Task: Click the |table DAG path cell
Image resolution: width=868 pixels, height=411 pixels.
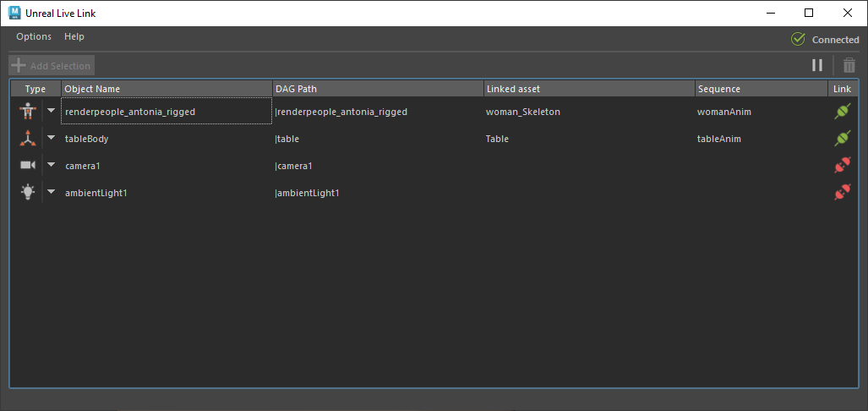Action: pos(378,139)
